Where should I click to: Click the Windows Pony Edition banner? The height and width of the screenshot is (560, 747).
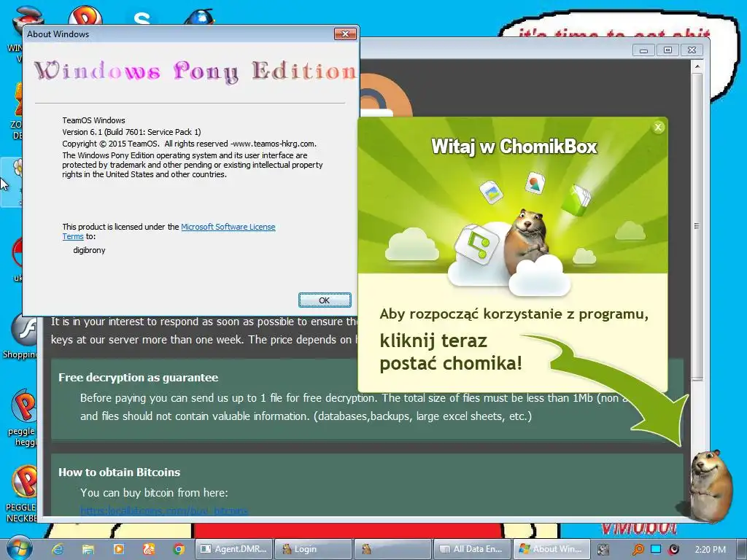click(x=196, y=71)
